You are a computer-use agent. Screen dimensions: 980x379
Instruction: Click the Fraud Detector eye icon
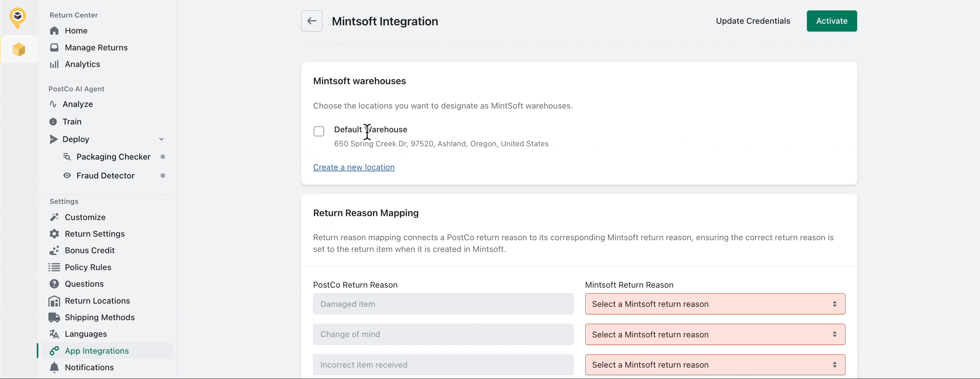67,176
